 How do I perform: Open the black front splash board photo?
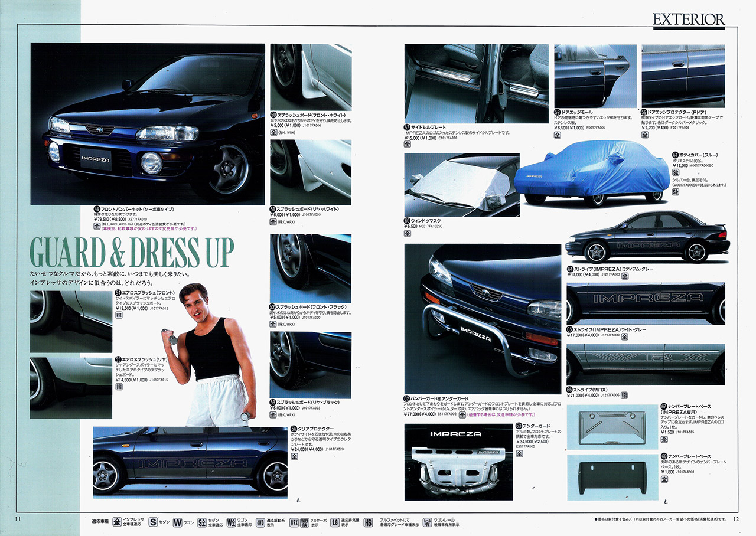pos(311,268)
